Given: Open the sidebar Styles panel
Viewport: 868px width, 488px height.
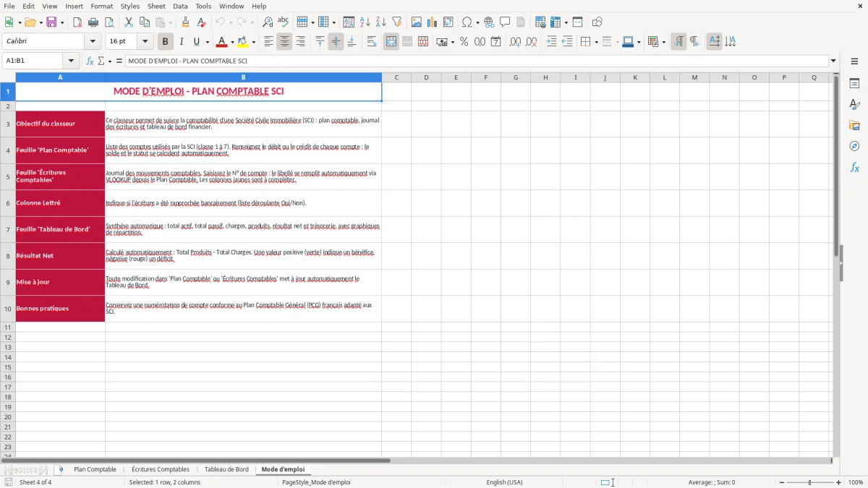Looking at the screenshot, I should point(854,104).
